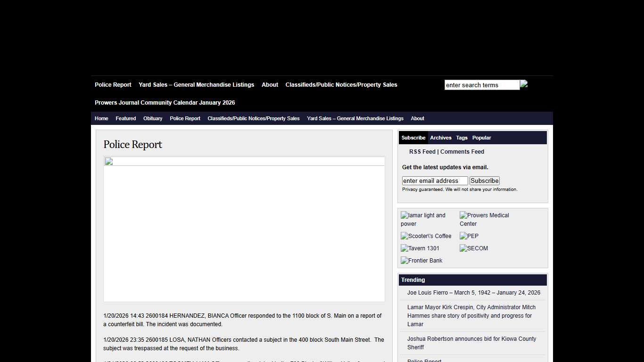Screen dimensions: 644x362
Task: Click the search submit icon
Action: [x=524, y=84]
